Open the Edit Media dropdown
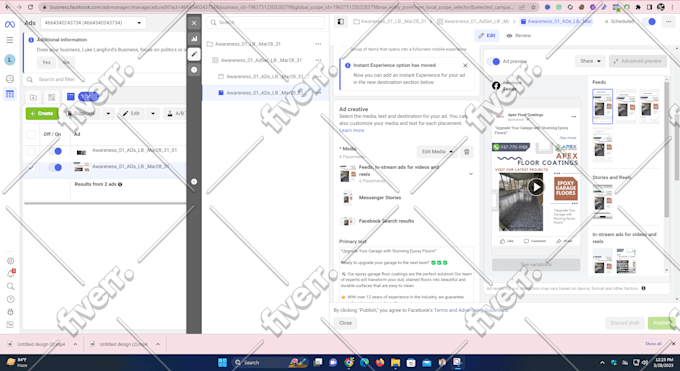This screenshot has width=680, height=371. point(437,151)
